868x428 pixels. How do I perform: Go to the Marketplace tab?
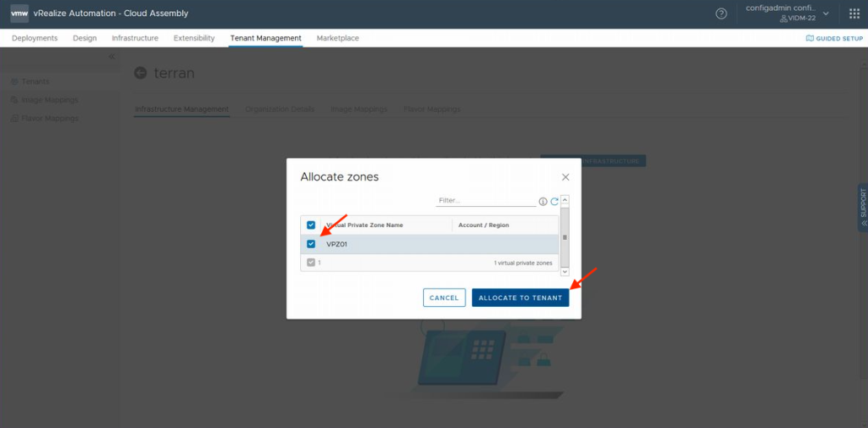tap(337, 38)
